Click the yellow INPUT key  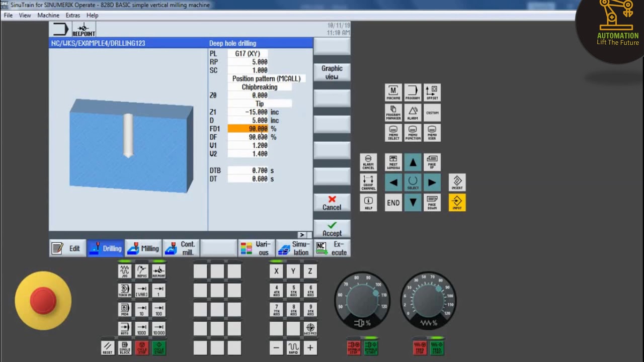(457, 202)
